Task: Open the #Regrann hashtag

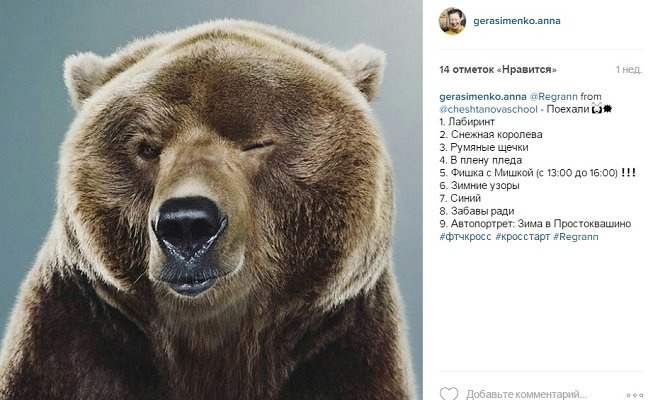Action: [575, 237]
